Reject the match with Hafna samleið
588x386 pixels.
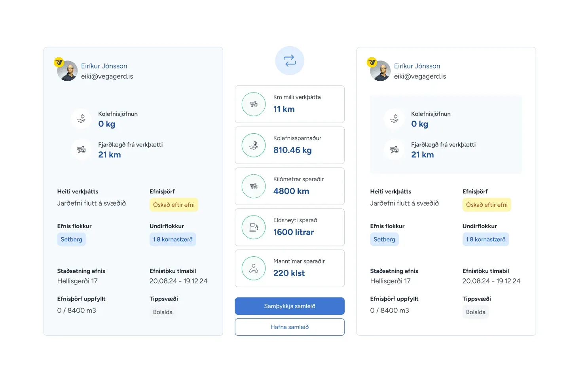click(x=290, y=327)
